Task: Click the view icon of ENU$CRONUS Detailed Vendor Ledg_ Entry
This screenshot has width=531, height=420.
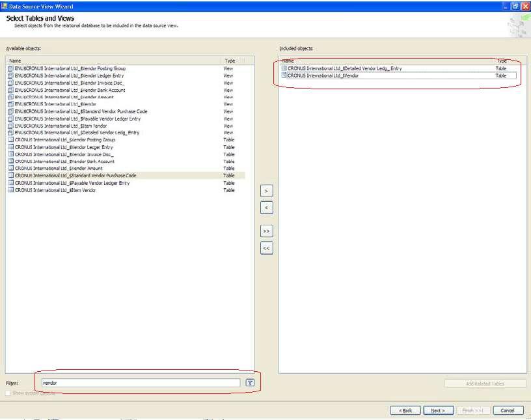Action: tap(10, 133)
